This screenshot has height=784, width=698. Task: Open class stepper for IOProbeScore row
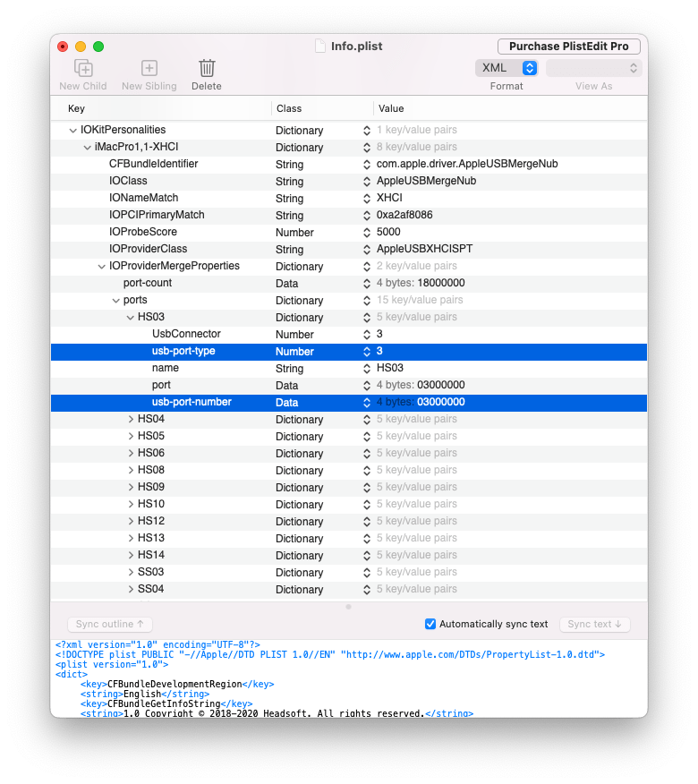pyautogui.click(x=367, y=232)
